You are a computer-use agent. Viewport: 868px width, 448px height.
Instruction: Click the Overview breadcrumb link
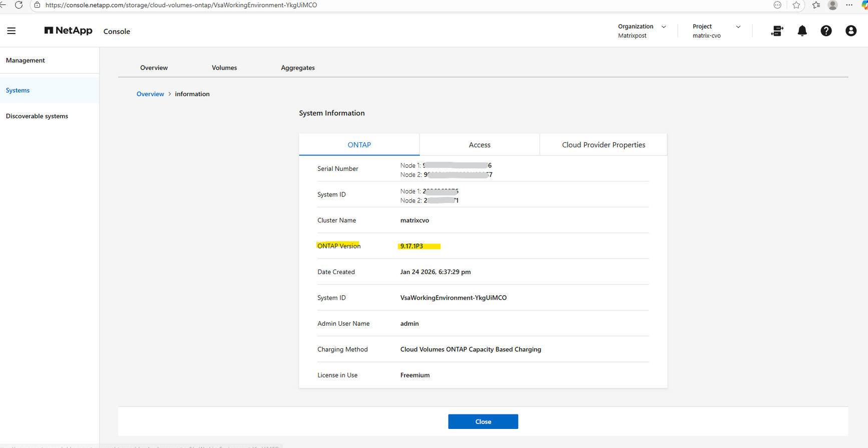(x=150, y=94)
